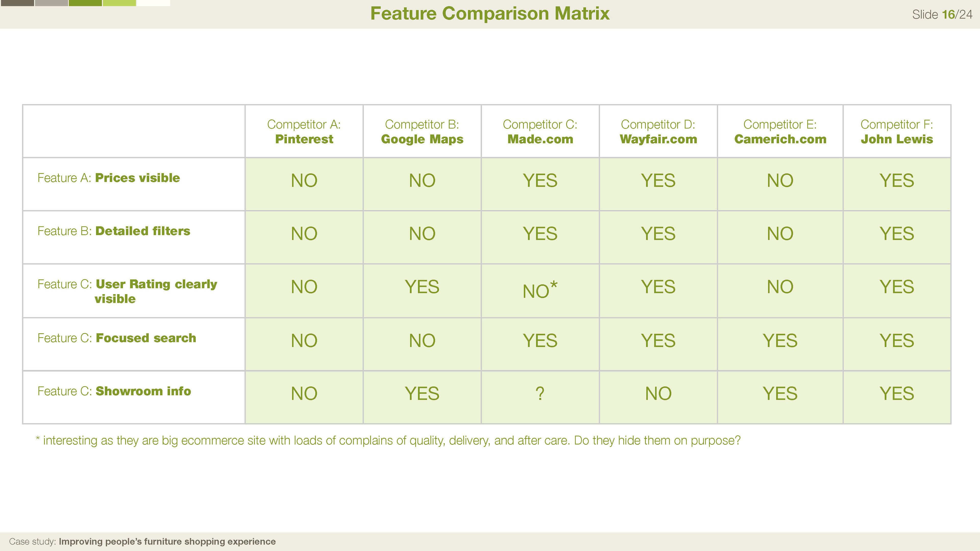Click the dark brown color swatch at top
The width and height of the screenshot is (980, 551).
[17, 3]
